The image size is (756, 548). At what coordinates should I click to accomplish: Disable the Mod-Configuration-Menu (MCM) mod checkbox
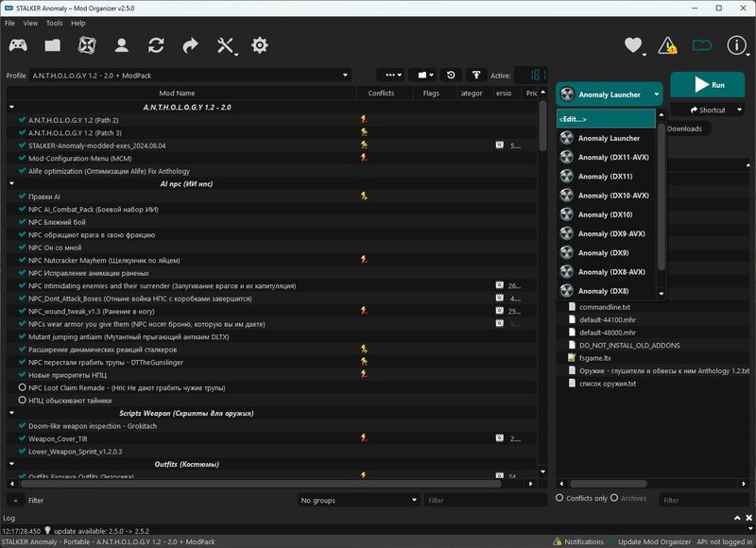[x=22, y=158]
